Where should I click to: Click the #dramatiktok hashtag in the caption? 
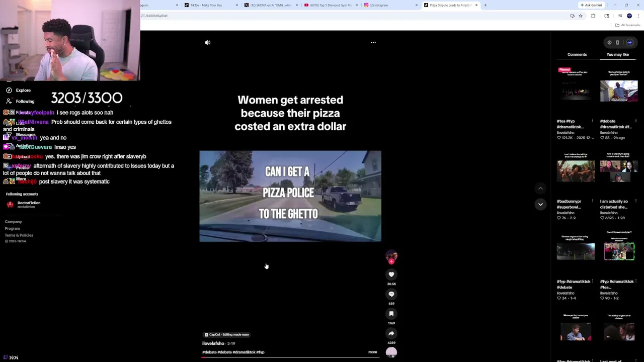[x=244, y=352]
